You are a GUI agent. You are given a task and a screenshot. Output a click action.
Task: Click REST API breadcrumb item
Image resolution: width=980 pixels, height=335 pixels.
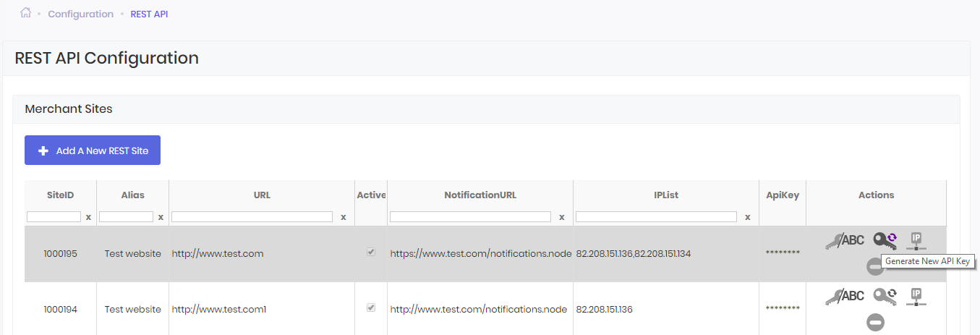[149, 14]
